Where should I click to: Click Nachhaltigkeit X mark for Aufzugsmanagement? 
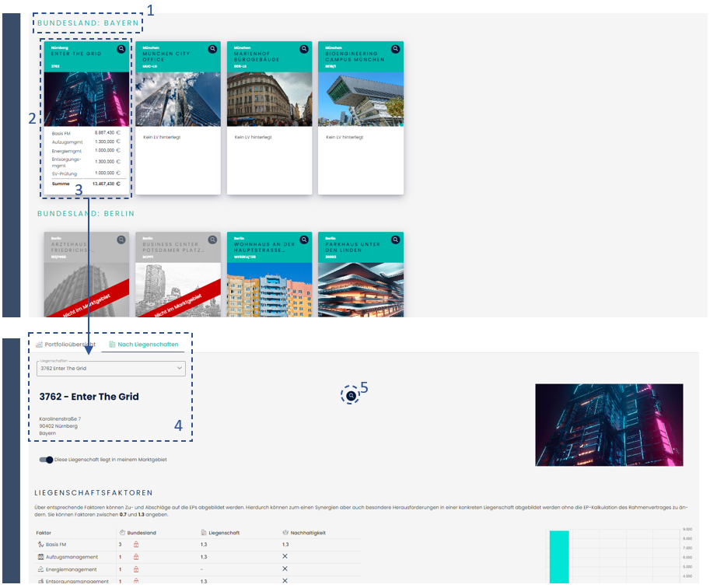click(285, 557)
